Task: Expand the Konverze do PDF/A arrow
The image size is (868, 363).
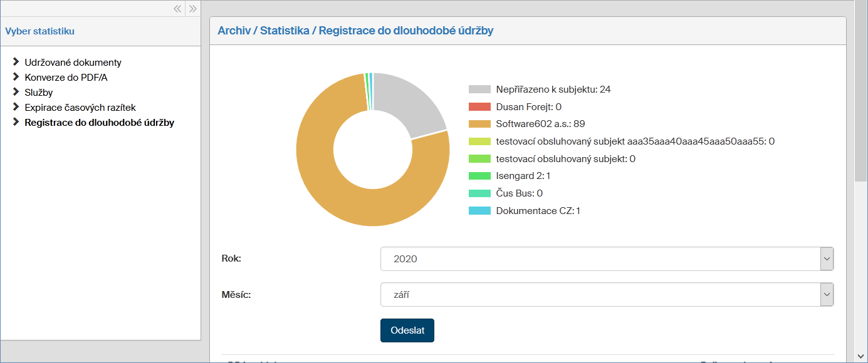Action: click(x=16, y=77)
